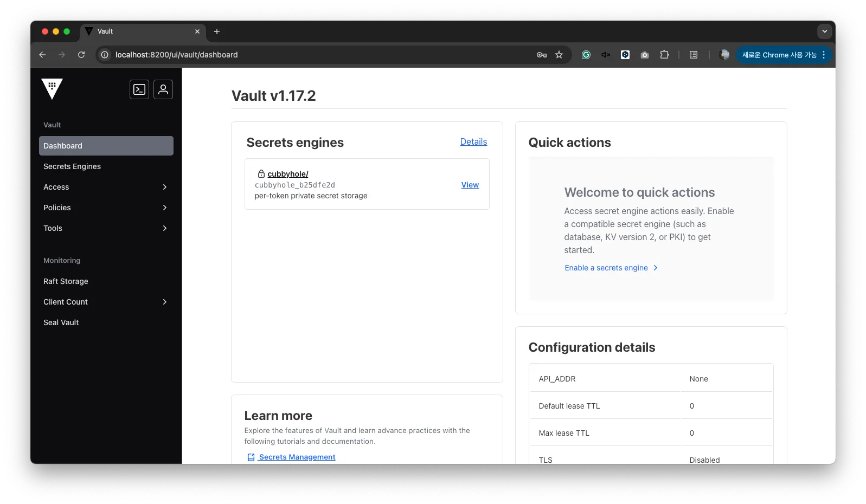Click the Vault v1.17.2 heading

273,96
